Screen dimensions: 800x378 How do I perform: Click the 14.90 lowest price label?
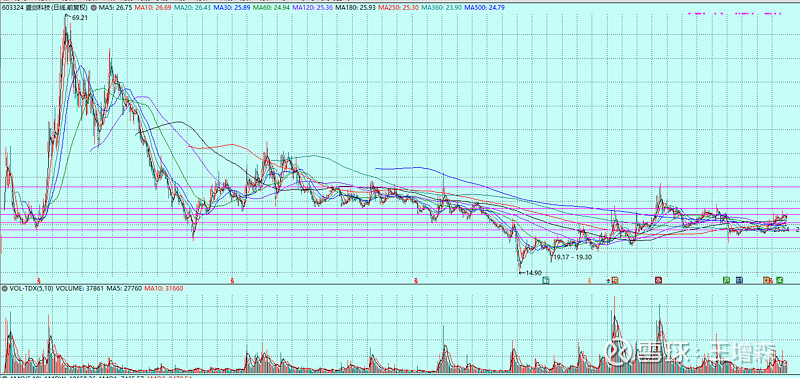[533, 273]
